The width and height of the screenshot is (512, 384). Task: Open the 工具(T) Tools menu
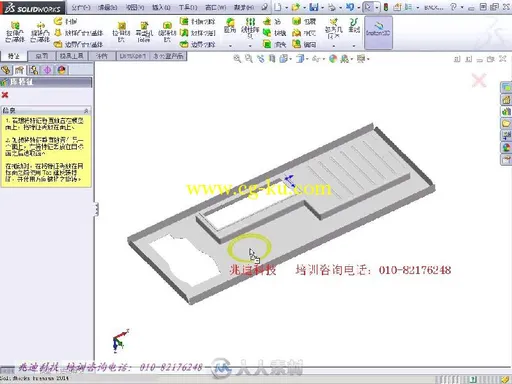(x=188, y=7)
